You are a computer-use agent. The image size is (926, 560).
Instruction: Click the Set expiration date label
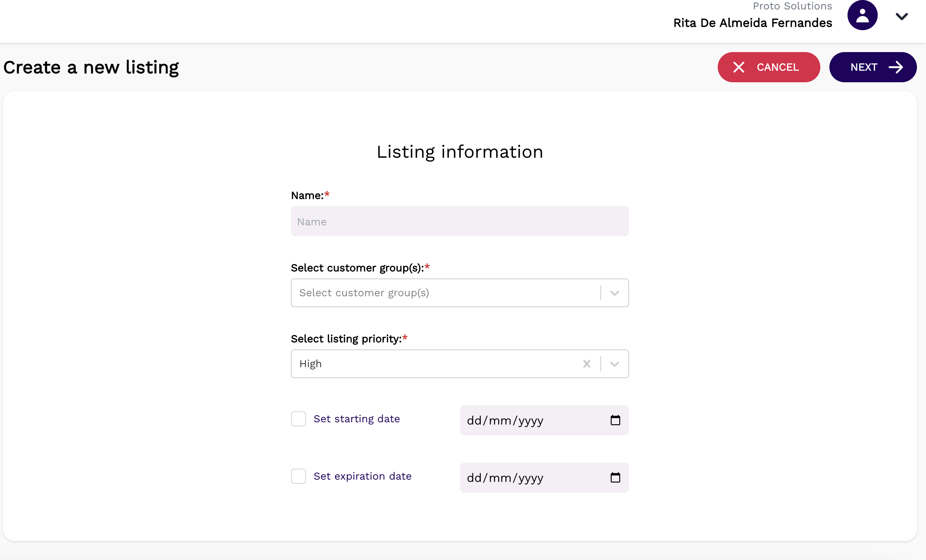coord(362,476)
